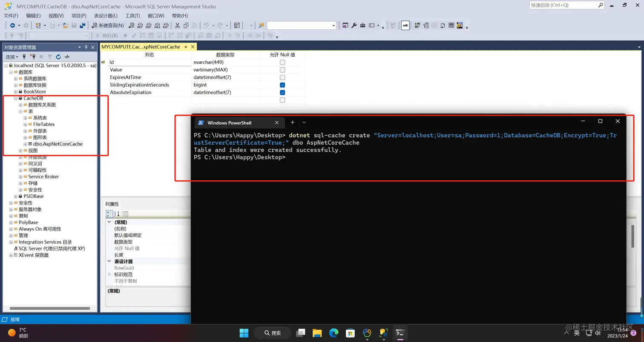Toggle Allow Null checkbox for ExpiresAtTime column
Image resolution: width=644 pixels, height=342 pixels.
pyautogui.click(x=282, y=77)
